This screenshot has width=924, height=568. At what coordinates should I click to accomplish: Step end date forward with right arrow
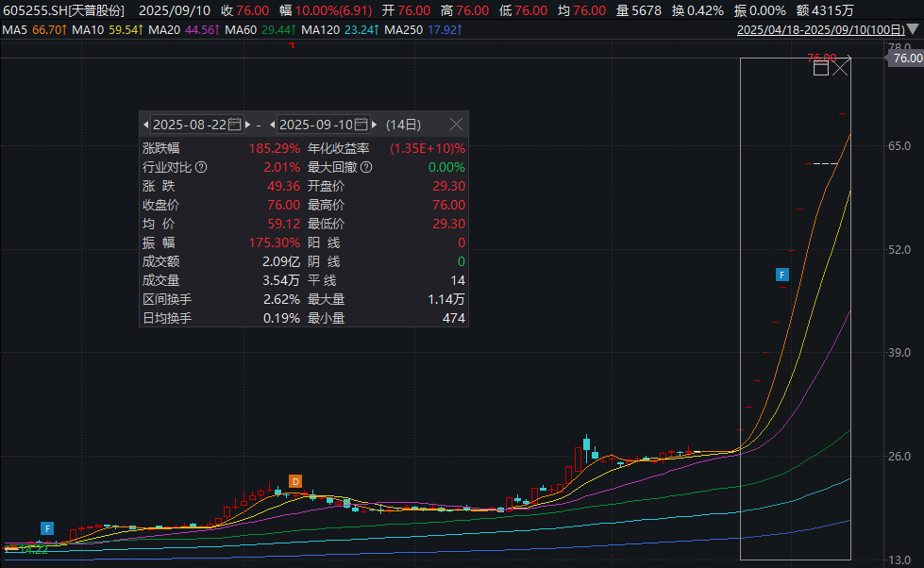[x=375, y=125]
